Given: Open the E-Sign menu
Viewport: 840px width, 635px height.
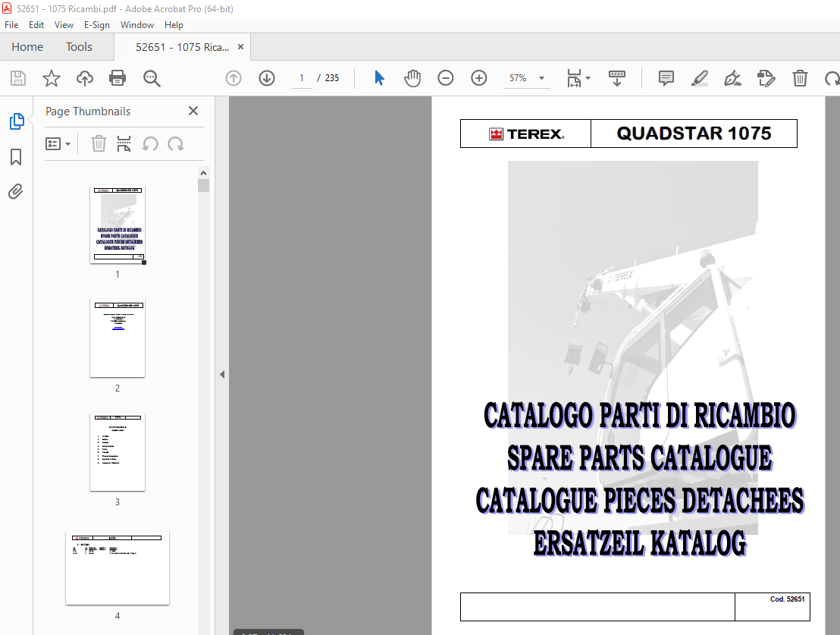Looking at the screenshot, I should (97, 25).
